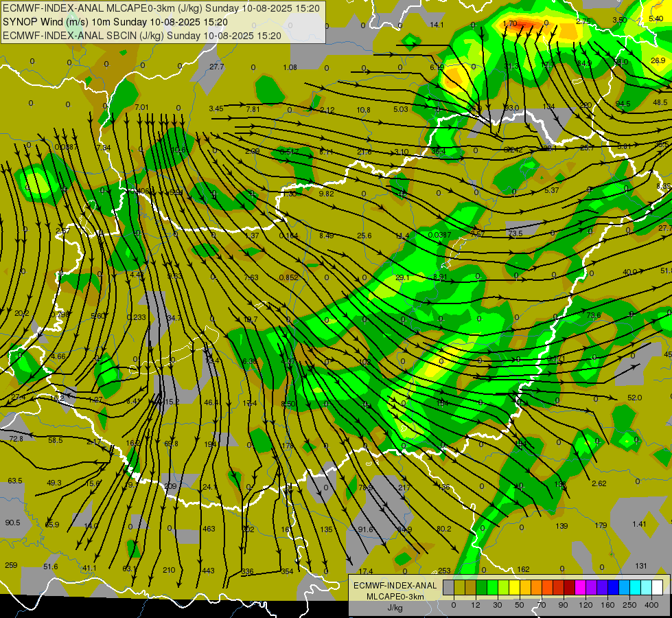Select the legend tick label 250

tap(629, 605)
